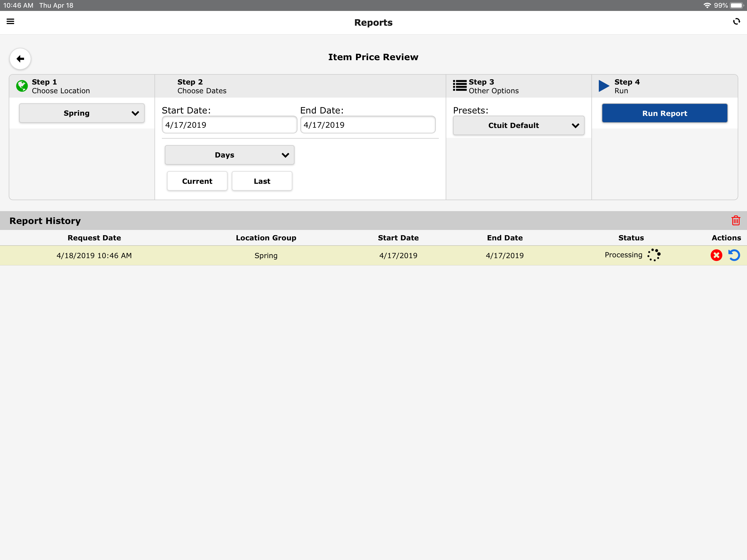This screenshot has width=747, height=560.
Task: Go back with the arrow button
Action: [x=20, y=59]
